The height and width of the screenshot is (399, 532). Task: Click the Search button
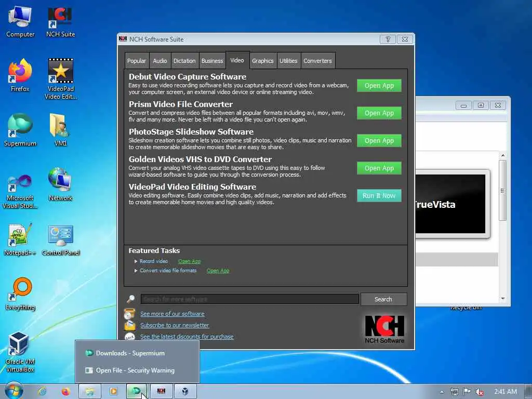(383, 299)
